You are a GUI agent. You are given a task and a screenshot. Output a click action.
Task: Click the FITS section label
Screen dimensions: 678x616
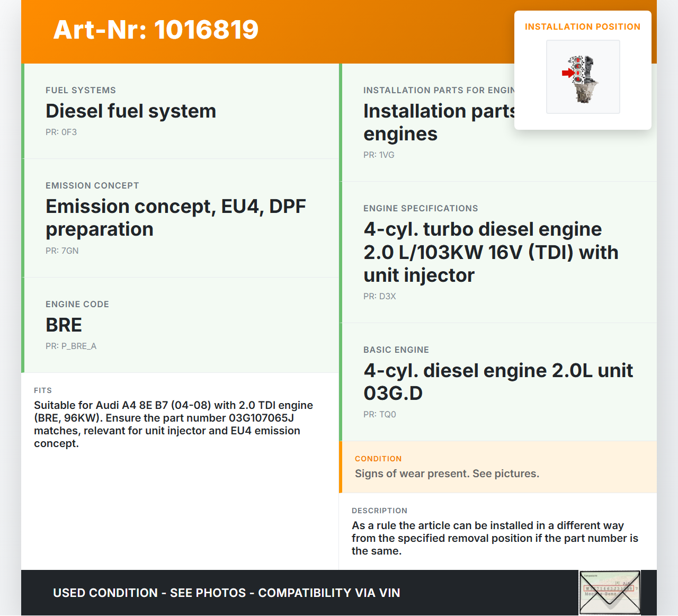point(43,391)
